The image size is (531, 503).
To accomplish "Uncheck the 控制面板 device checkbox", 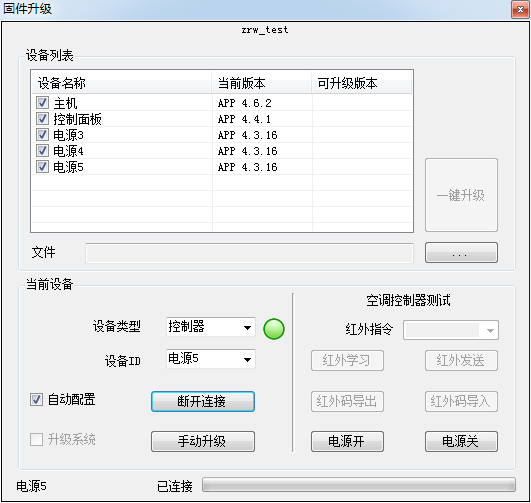I will pyautogui.click(x=42, y=119).
